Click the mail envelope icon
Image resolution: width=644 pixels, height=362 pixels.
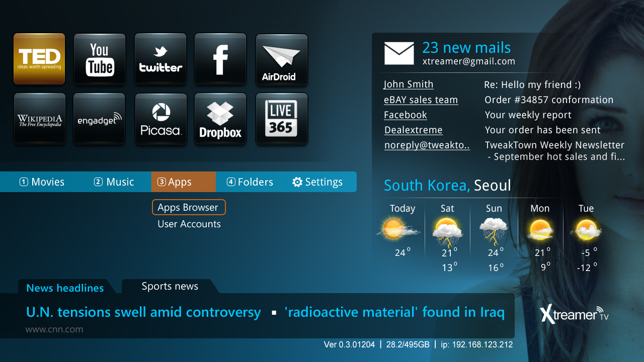(399, 53)
